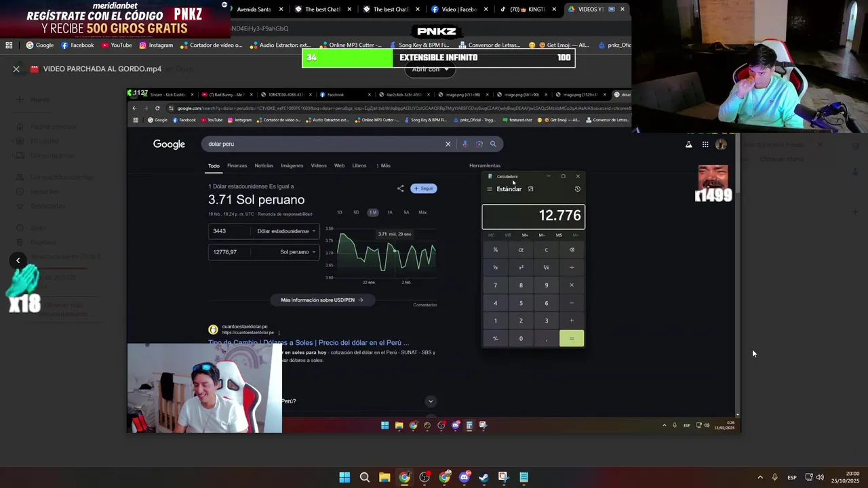
Task: Click the Google voice search microphone
Action: coord(465,144)
